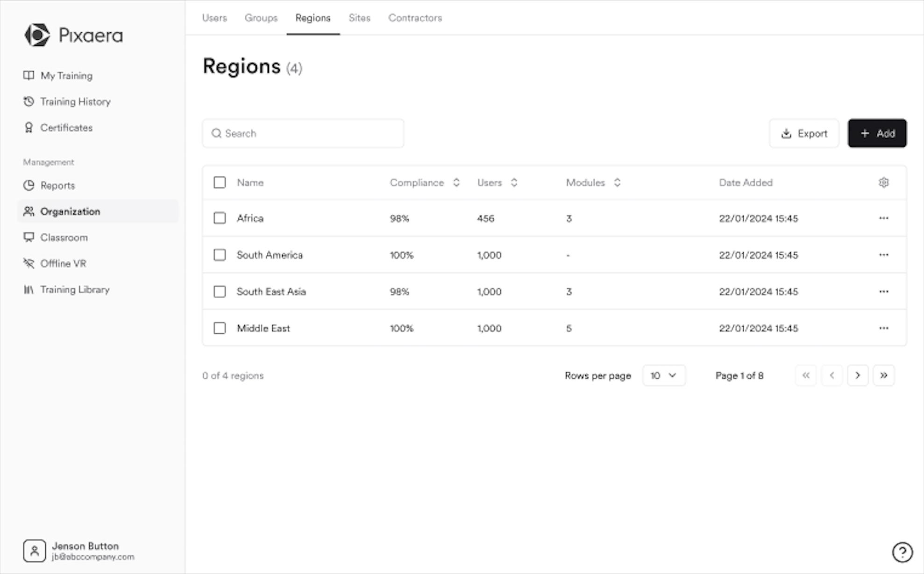Open Training History

[75, 101]
